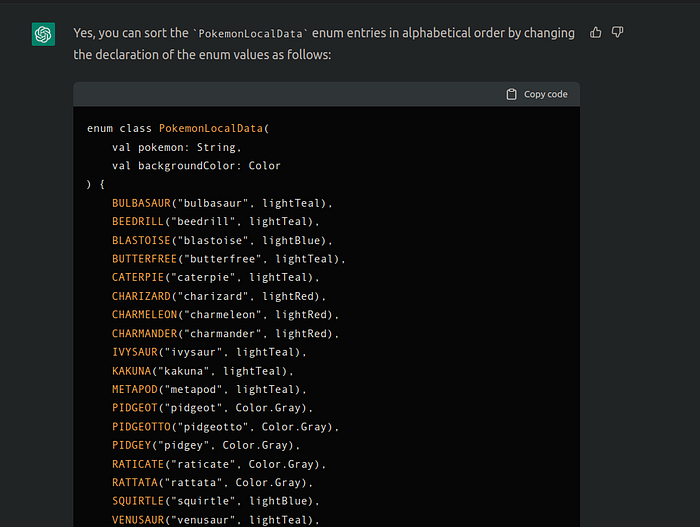Click the BEEDRILL enum entry line
The height and width of the screenshot is (527, 700).
coord(216,222)
